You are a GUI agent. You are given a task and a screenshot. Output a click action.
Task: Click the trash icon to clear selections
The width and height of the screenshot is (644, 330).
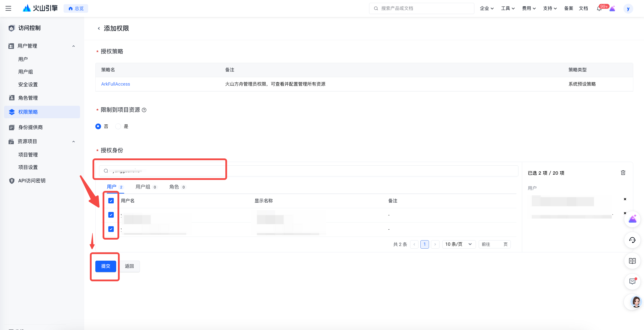point(623,173)
